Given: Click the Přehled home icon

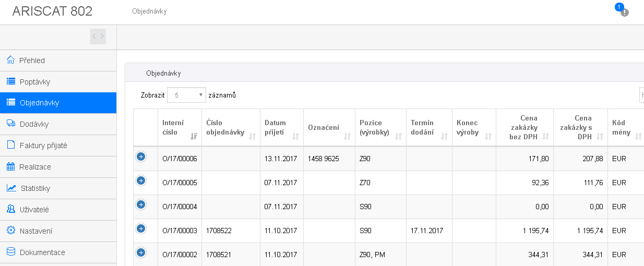Looking at the screenshot, I should coord(10,60).
